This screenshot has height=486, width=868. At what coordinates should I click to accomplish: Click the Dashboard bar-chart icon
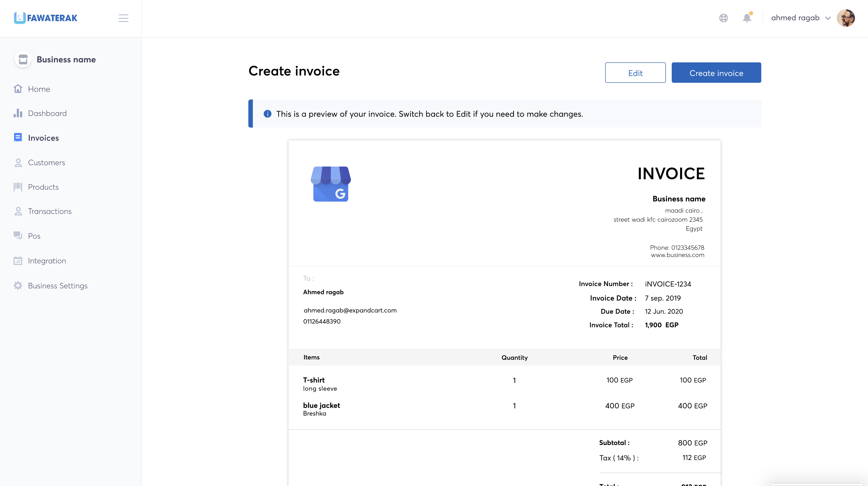point(18,113)
